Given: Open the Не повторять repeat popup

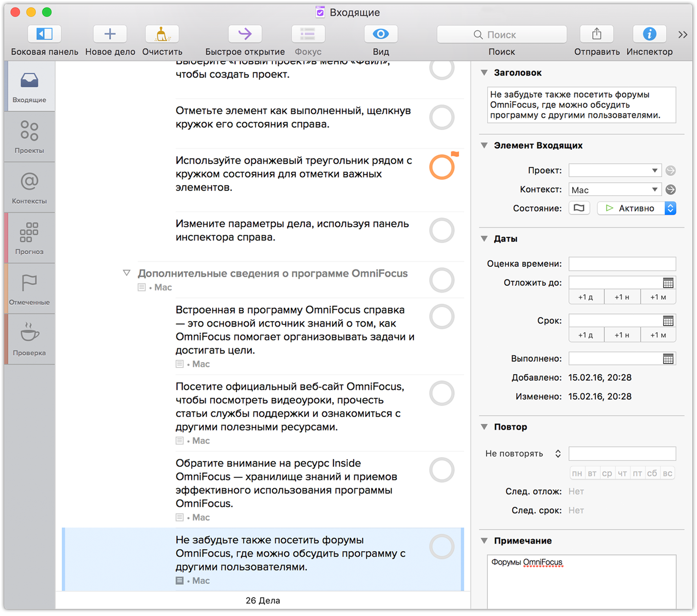Looking at the screenshot, I should [x=523, y=454].
